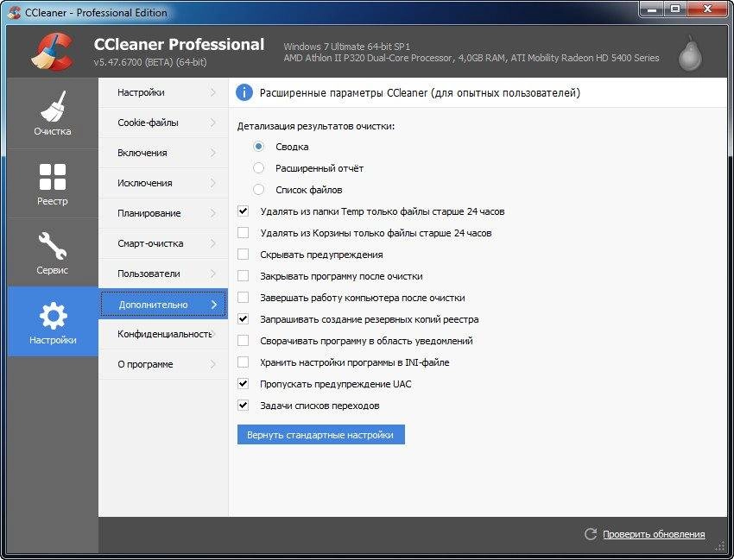This screenshot has height=560, width=734.
Task: Open the Исключения settings page
Action: pyautogui.click(x=163, y=183)
